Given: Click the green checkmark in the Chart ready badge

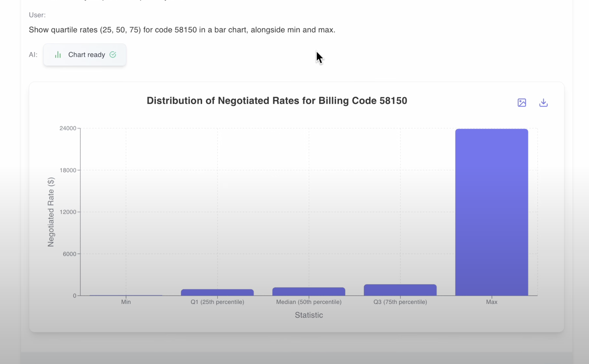Looking at the screenshot, I should (x=113, y=55).
